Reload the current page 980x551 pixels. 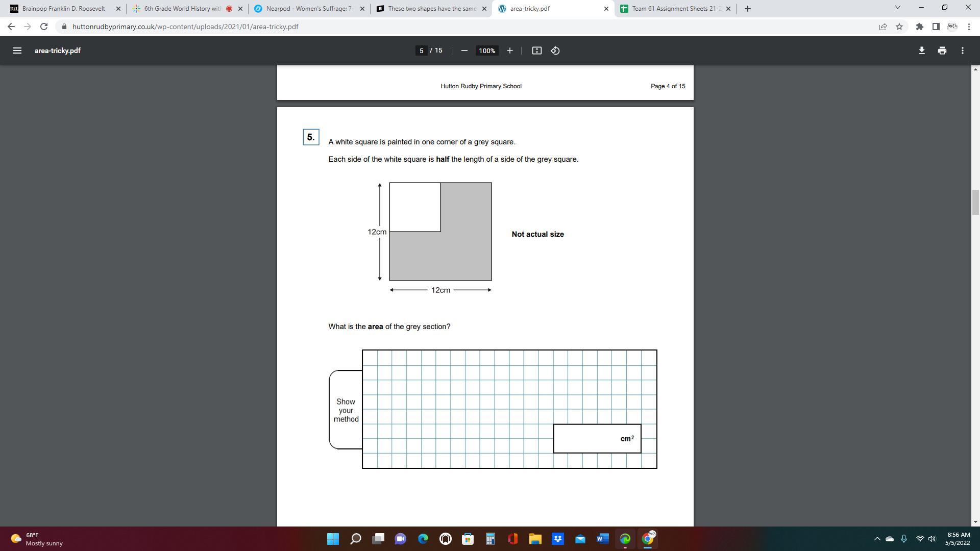point(44,27)
